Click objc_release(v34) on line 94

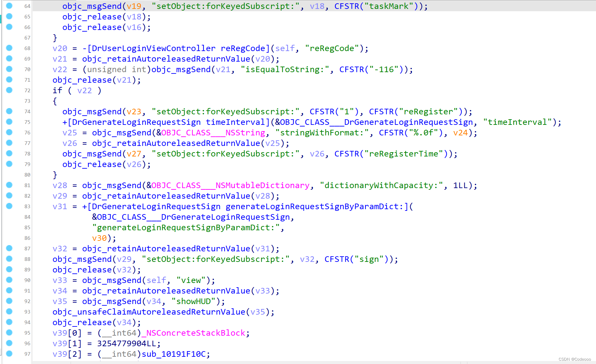[x=94, y=322]
